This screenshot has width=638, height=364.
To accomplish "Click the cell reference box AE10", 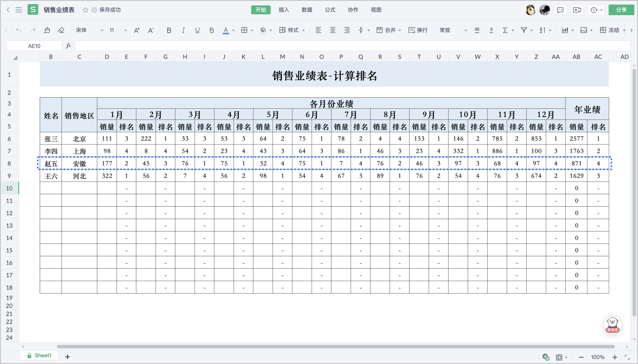I will pos(34,46).
